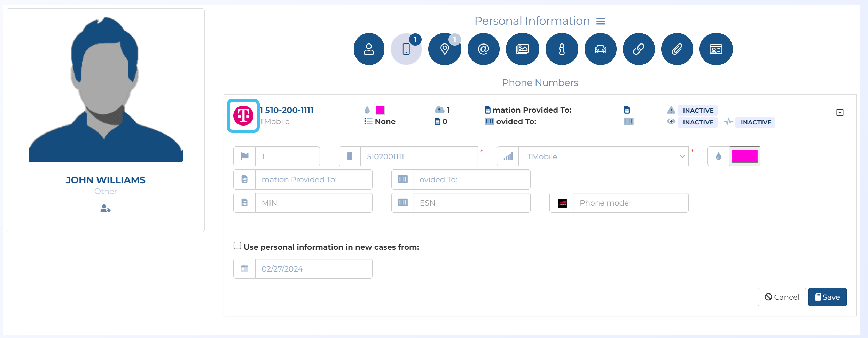The image size is (868, 338).
Task: Click the T-Mobile carrier logo
Action: [243, 116]
